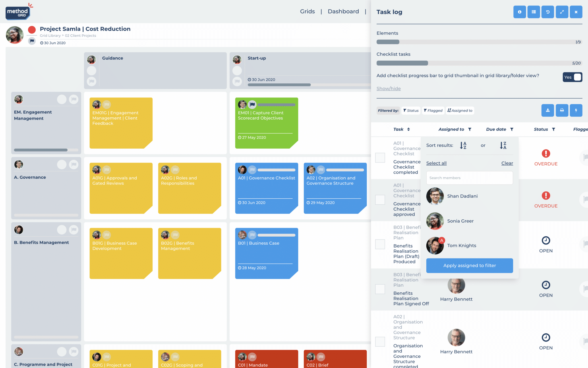Click Select all in the member filter
The height and width of the screenshot is (368, 588).
[436, 163]
